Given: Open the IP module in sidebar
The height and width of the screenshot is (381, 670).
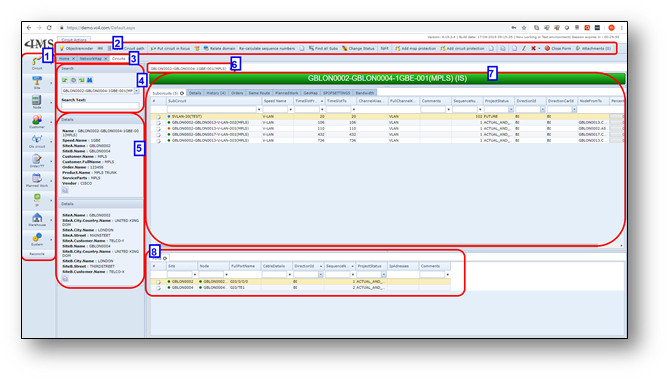Looking at the screenshot, I should click(x=37, y=200).
